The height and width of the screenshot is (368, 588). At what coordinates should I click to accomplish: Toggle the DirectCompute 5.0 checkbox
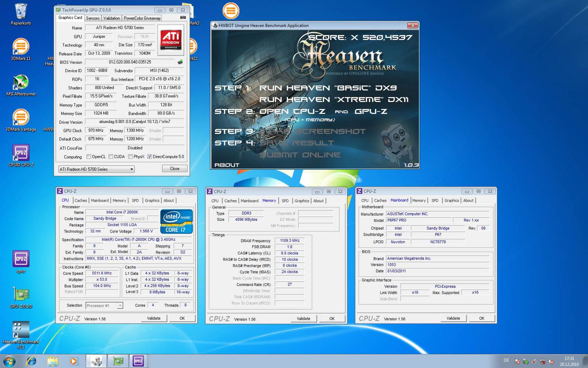[150, 157]
